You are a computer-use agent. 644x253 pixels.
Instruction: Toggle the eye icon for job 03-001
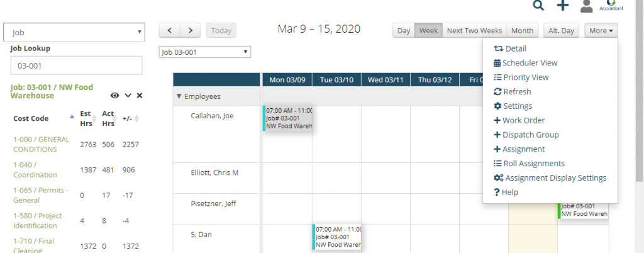(x=114, y=95)
